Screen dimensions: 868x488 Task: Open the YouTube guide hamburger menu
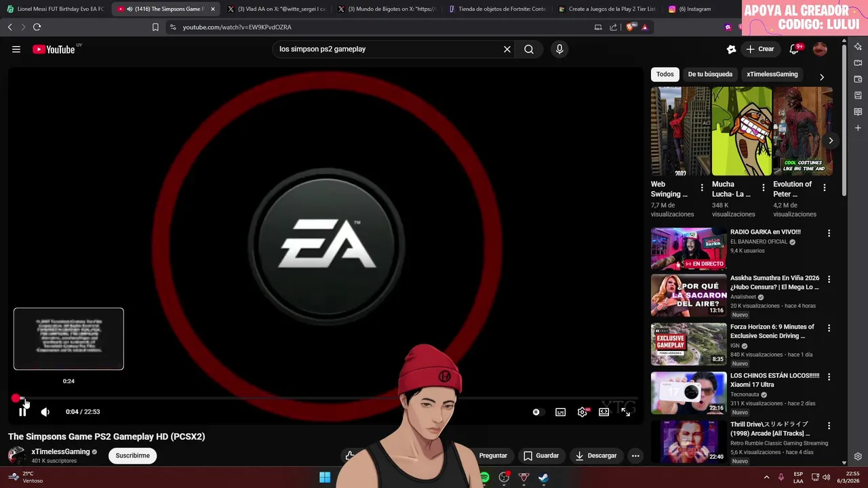point(16,49)
